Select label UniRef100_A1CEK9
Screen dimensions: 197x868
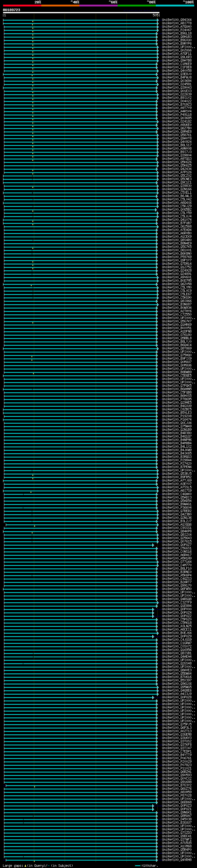point(176,236)
